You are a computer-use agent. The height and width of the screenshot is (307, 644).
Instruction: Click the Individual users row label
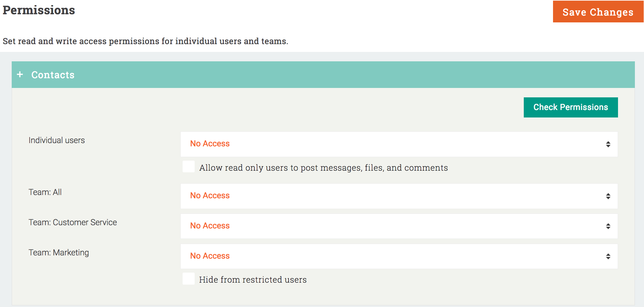[57, 140]
